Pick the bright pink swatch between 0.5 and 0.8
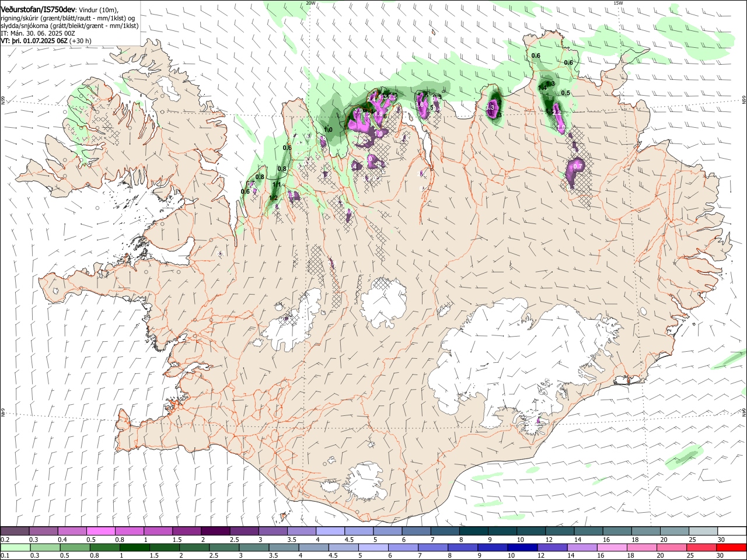 (x=101, y=531)
